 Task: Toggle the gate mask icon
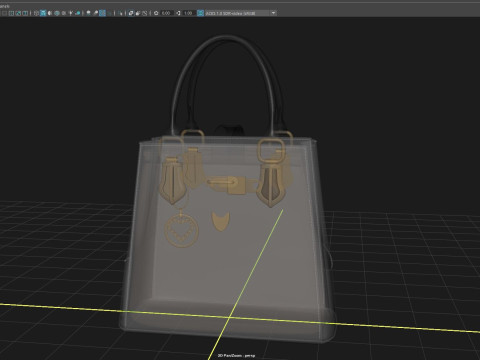point(4,13)
